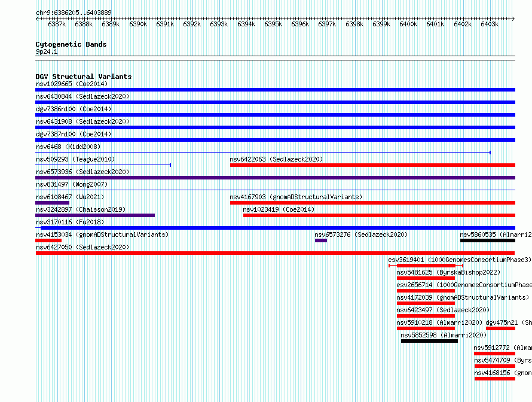The height and width of the screenshot is (402, 532).
Task: Select nsv1023419 (Coe2014) variant label
Action: (x=279, y=209)
